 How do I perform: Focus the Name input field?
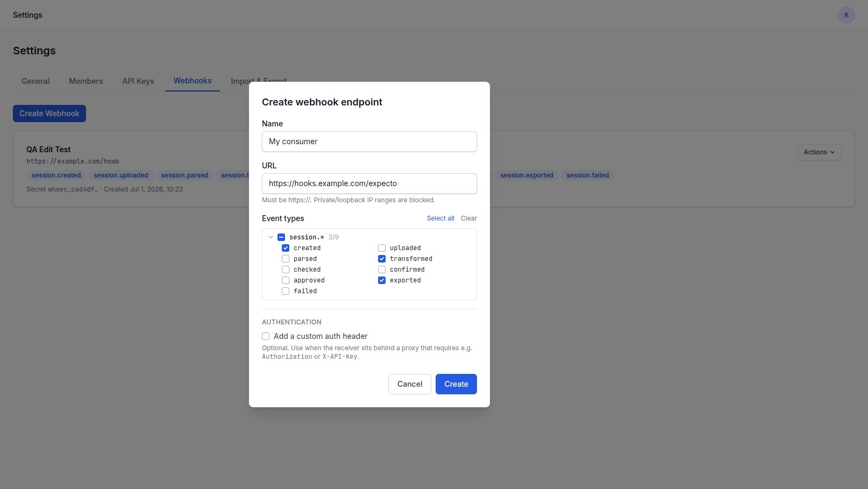369,141
